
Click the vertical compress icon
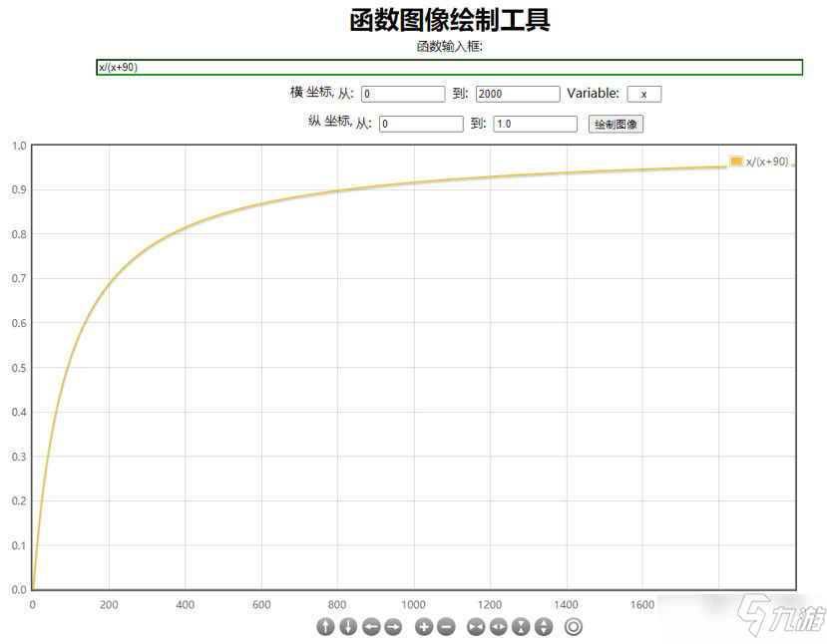(521, 627)
